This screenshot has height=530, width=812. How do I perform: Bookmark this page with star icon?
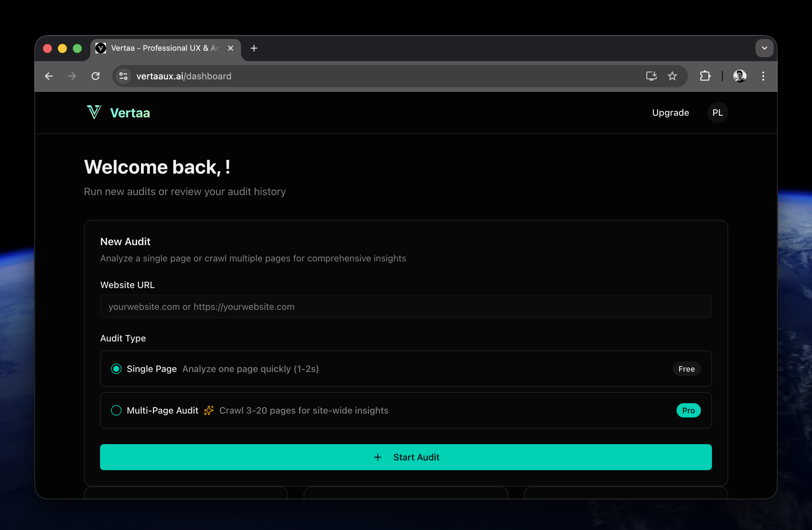point(672,76)
